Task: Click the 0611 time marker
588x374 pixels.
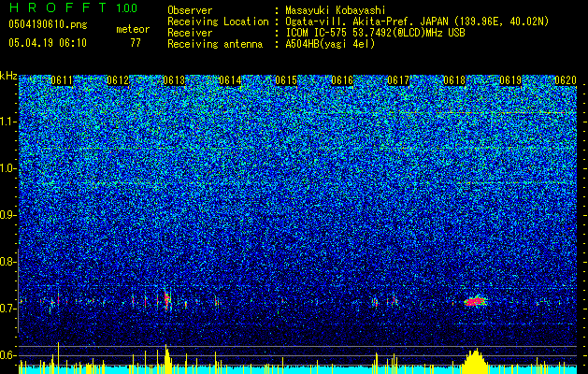Action: (x=62, y=80)
